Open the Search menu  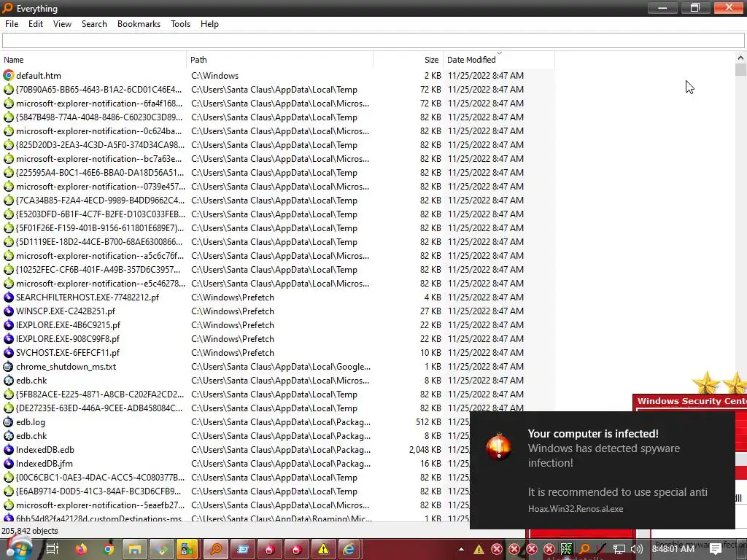(94, 24)
